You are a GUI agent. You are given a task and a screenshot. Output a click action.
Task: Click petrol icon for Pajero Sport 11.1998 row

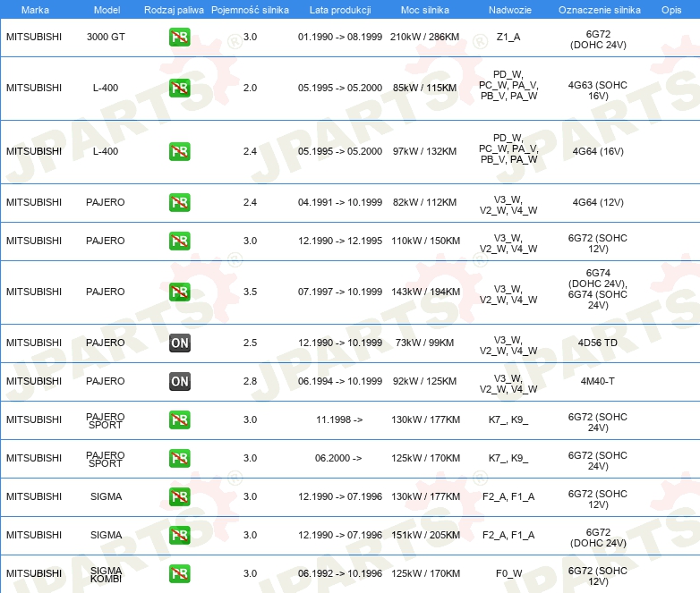tap(179, 419)
